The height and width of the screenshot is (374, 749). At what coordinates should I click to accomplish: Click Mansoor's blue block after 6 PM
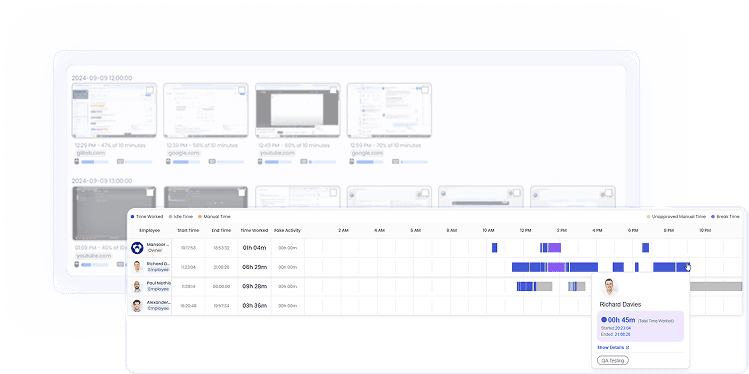point(645,247)
